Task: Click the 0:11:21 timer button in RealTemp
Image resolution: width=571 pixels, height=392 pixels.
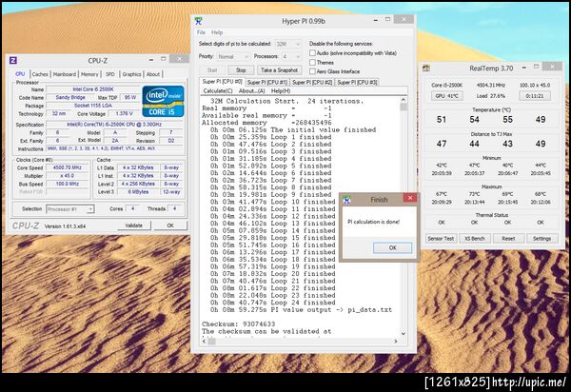Action: (x=535, y=96)
